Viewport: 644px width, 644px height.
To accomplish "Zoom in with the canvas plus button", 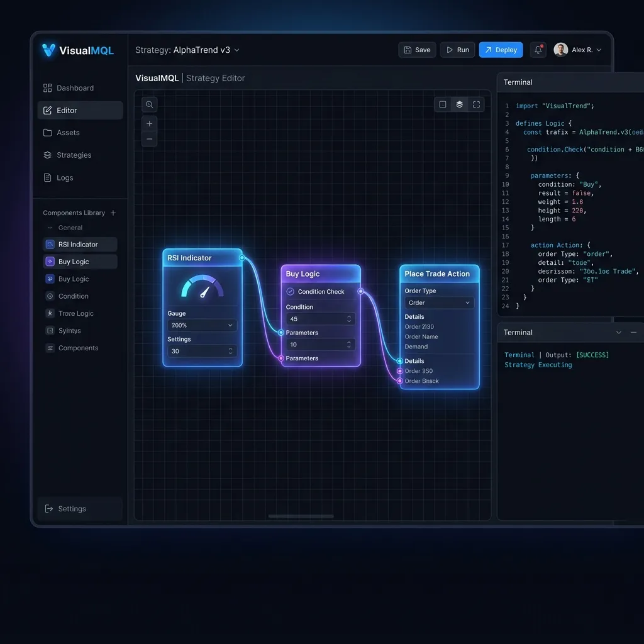I will point(150,124).
